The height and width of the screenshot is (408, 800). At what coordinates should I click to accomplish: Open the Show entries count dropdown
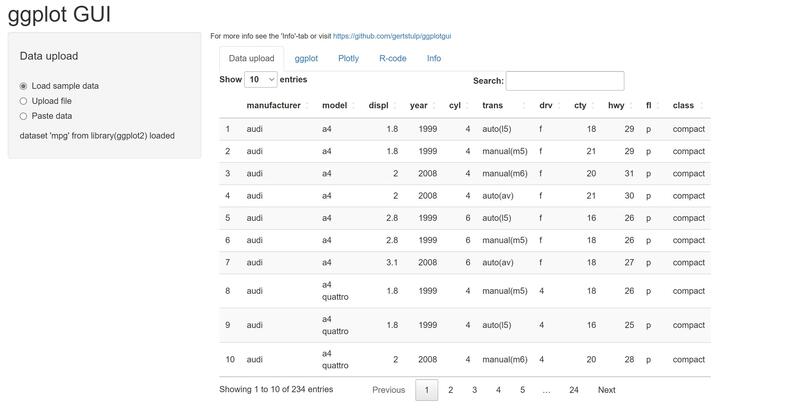(x=261, y=80)
